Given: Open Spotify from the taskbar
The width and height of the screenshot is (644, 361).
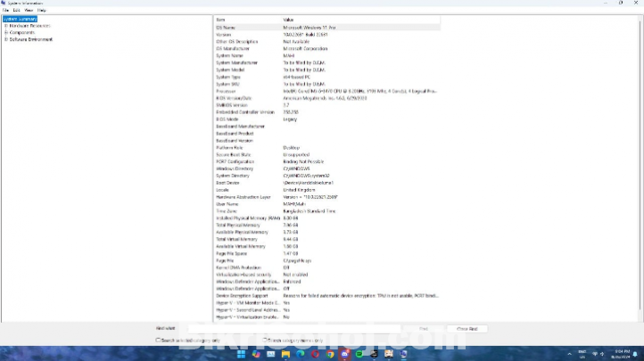Looking at the screenshot, I should [x=359, y=354].
